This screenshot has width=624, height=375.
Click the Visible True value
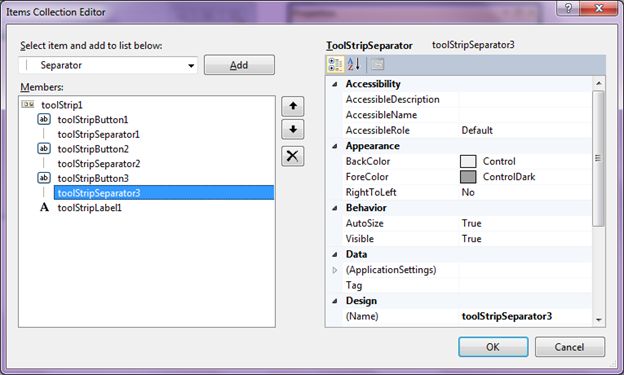pos(471,239)
